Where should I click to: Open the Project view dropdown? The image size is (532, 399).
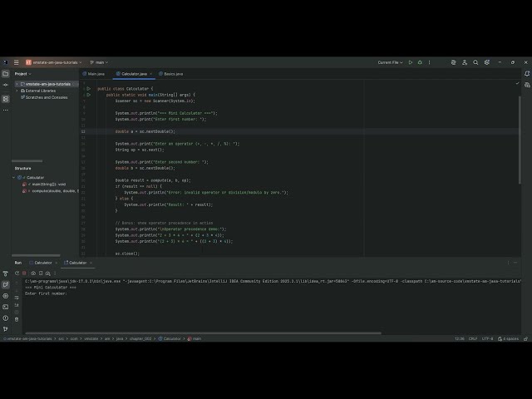22,74
